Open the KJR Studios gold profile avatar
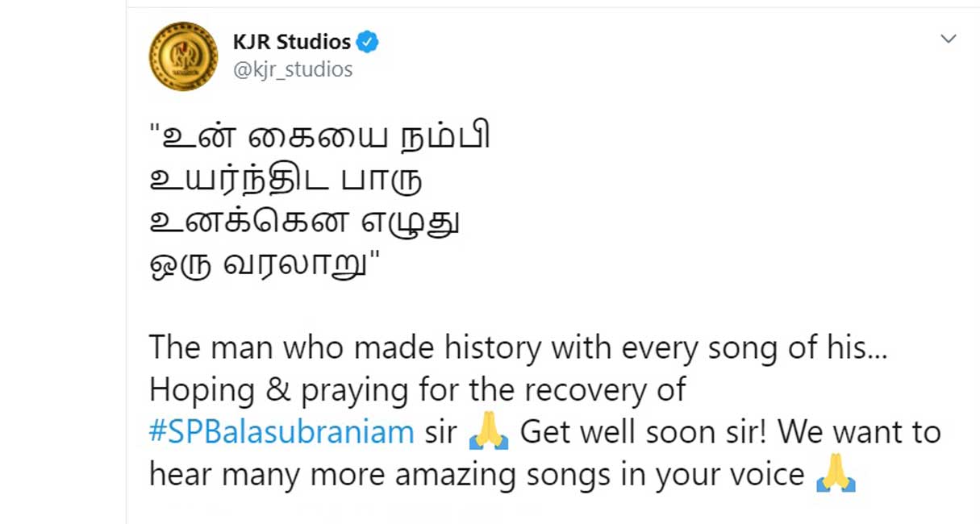The image size is (980, 524). (184, 56)
